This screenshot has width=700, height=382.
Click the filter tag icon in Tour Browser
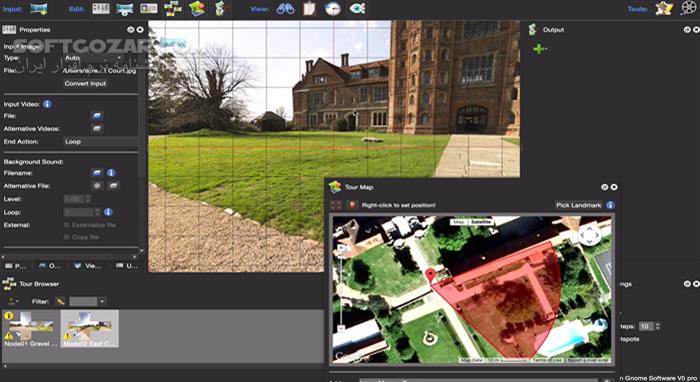(60, 301)
